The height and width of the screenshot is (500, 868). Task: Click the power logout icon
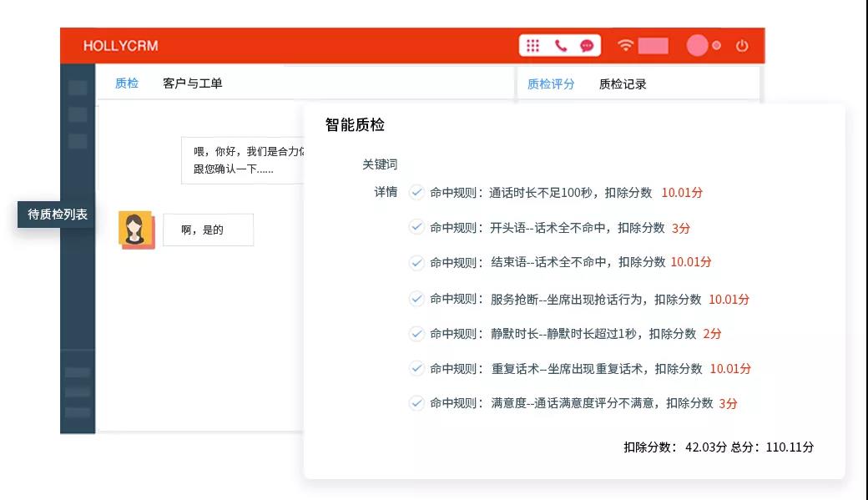[742, 45]
